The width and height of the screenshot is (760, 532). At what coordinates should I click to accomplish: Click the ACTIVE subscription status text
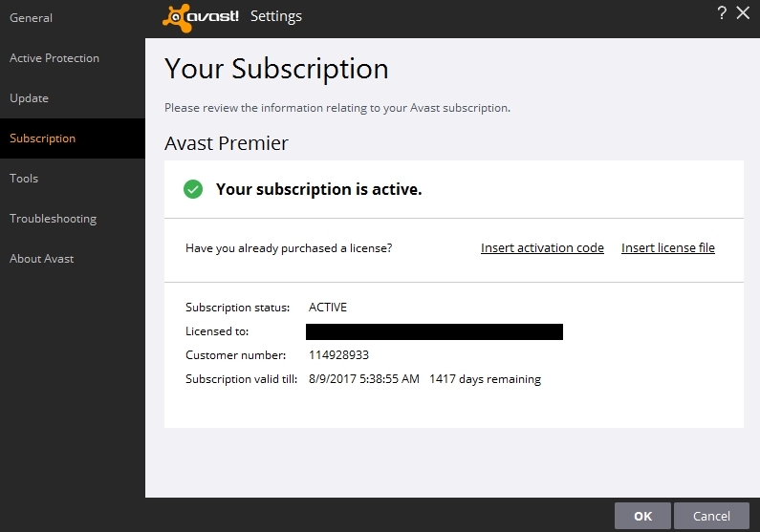328,308
